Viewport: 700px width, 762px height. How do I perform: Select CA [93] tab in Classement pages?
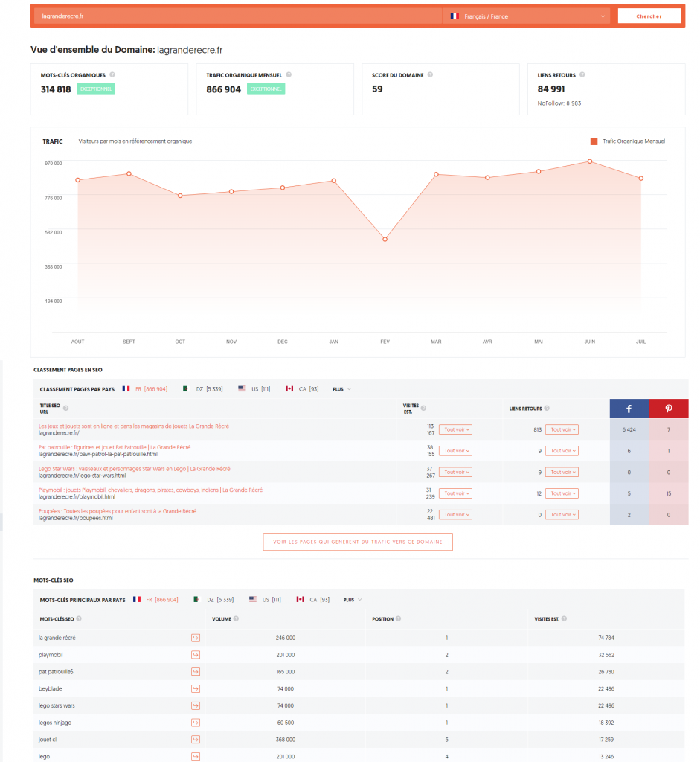click(302, 389)
